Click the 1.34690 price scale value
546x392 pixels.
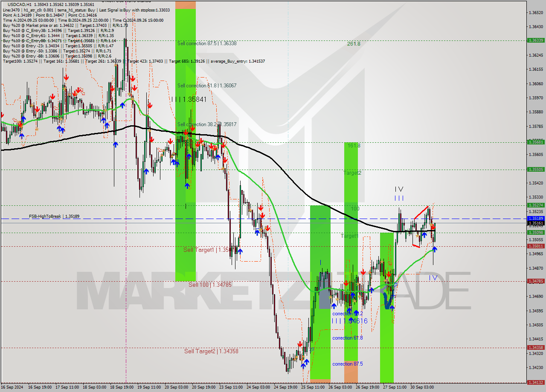coord(536,296)
